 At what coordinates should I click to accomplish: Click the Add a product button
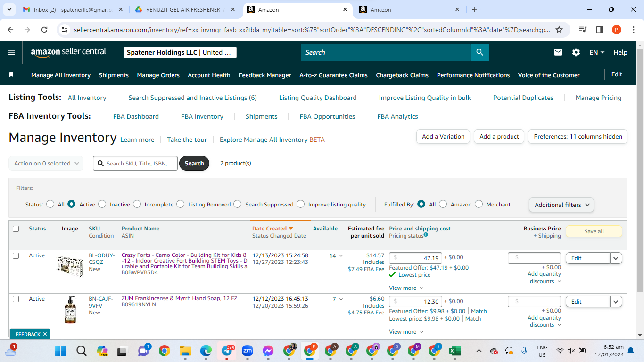[499, 136]
